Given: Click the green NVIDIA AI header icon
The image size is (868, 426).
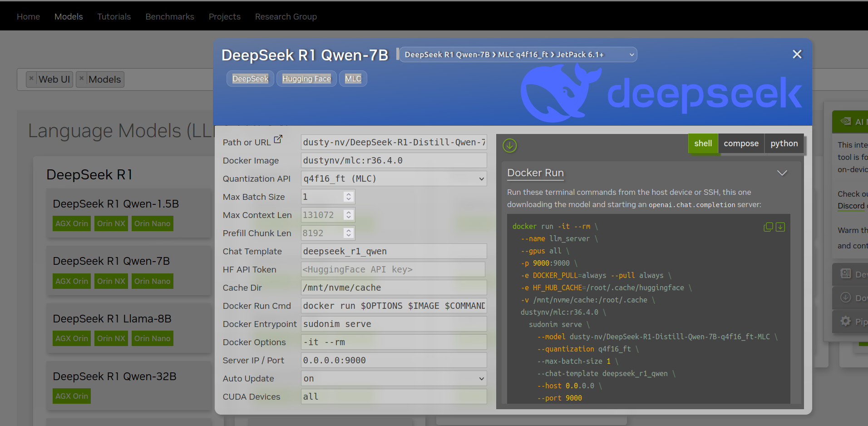Looking at the screenshot, I should click(845, 121).
